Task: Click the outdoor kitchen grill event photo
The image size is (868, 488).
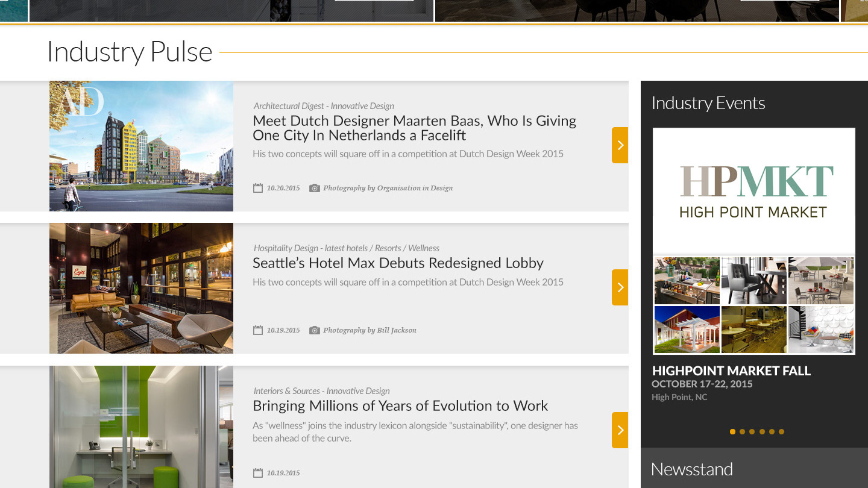Action: click(x=687, y=281)
